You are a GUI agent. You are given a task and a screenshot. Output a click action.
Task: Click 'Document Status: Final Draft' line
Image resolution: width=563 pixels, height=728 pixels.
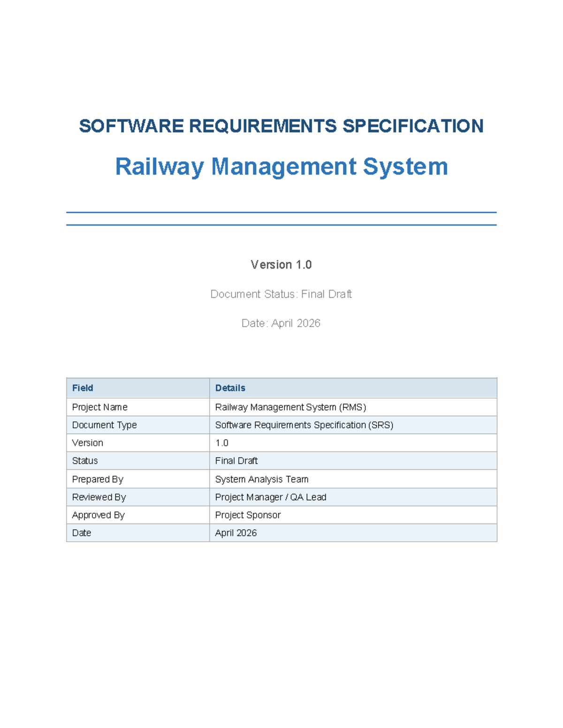[x=281, y=294]
